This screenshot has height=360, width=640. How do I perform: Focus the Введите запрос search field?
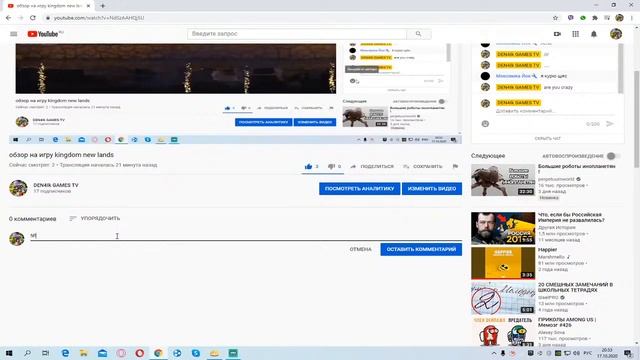pos(297,34)
